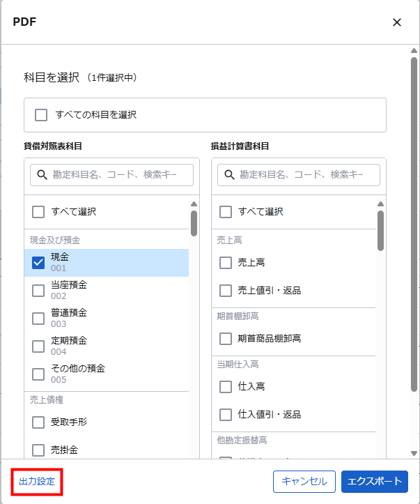Click up arrow of 損益計算書科目 list scrollbar
This screenshot has height=504, width=420.
tap(380, 204)
